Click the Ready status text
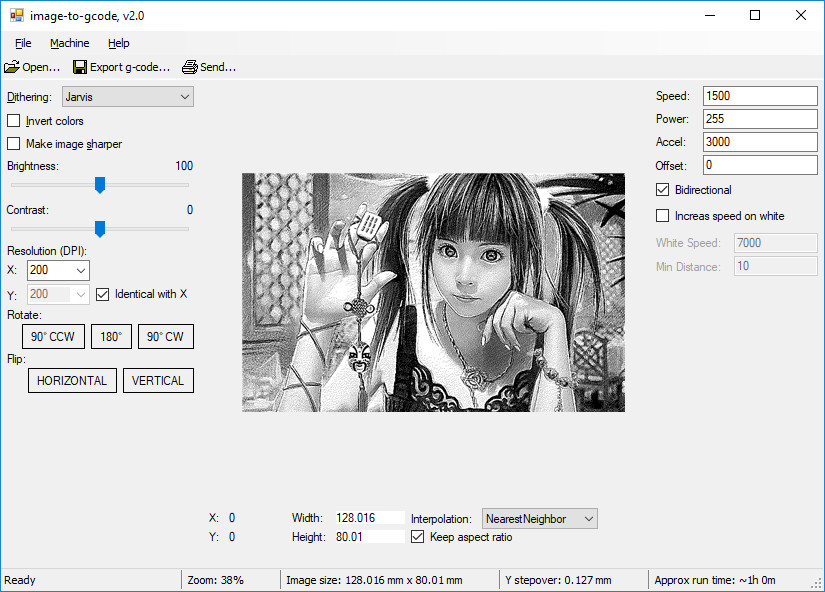 [20, 580]
